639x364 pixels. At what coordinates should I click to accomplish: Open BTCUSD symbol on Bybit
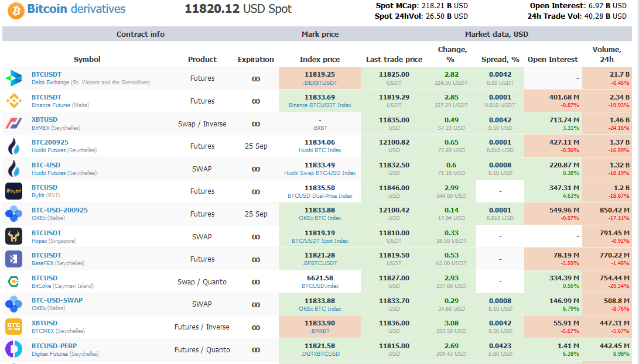coord(45,187)
